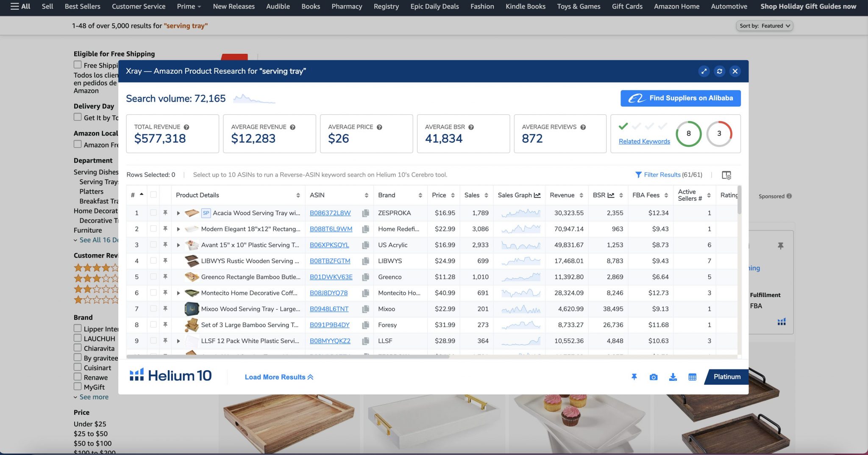Open the Best Sellers navigation menu
This screenshot has height=455, width=868.
point(82,6)
